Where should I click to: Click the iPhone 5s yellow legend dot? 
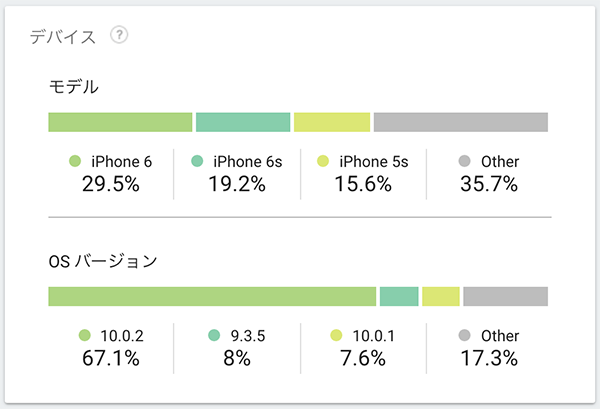(323, 161)
